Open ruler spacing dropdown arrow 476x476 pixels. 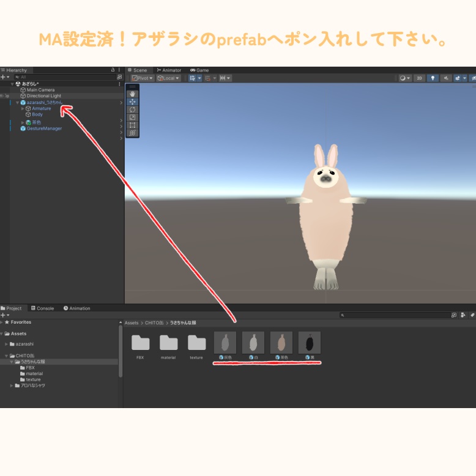[229, 78]
